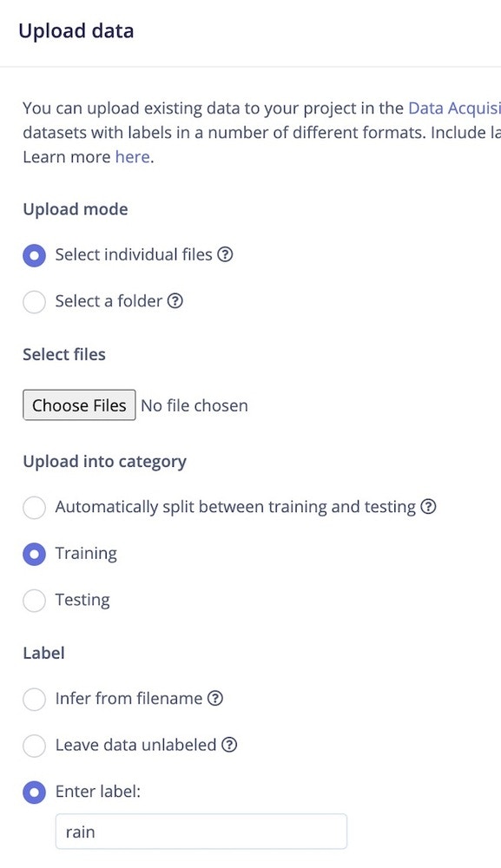Viewport: 501px width, 868px height.
Task: Open help icon beside Select individual files
Action: pos(225,254)
